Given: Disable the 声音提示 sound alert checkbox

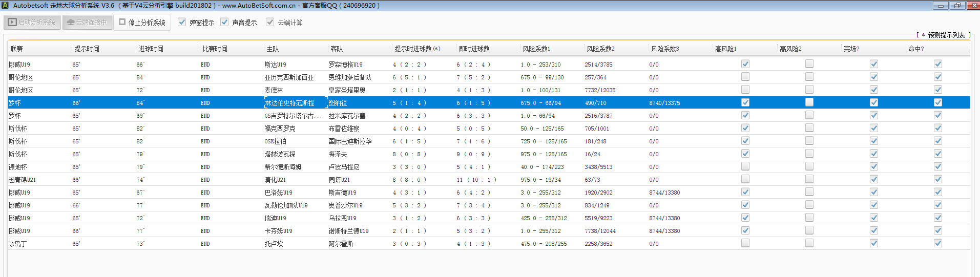Looking at the screenshot, I should [224, 23].
